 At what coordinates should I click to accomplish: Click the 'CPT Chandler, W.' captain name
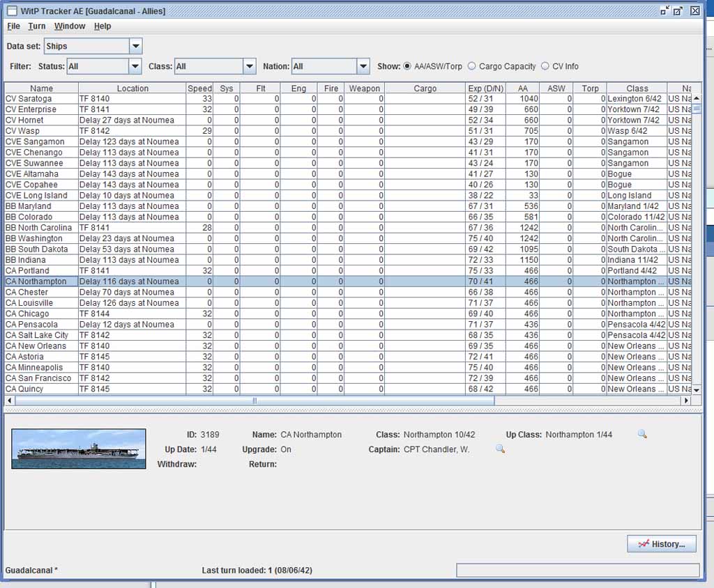tap(436, 449)
